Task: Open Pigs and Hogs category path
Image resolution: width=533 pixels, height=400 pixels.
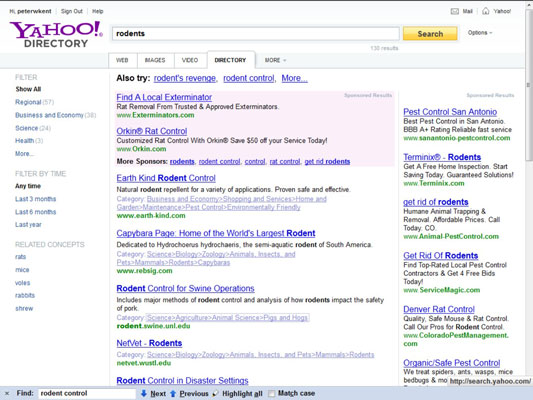Action: (227, 318)
